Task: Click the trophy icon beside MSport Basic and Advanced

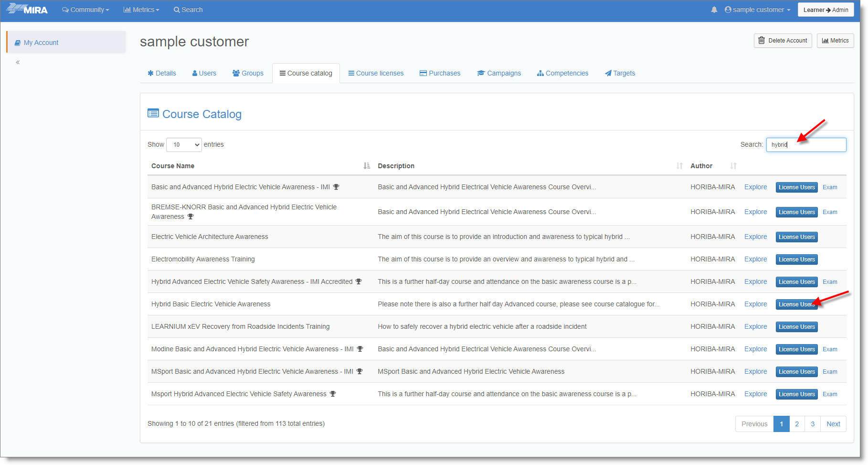Action: (360, 371)
